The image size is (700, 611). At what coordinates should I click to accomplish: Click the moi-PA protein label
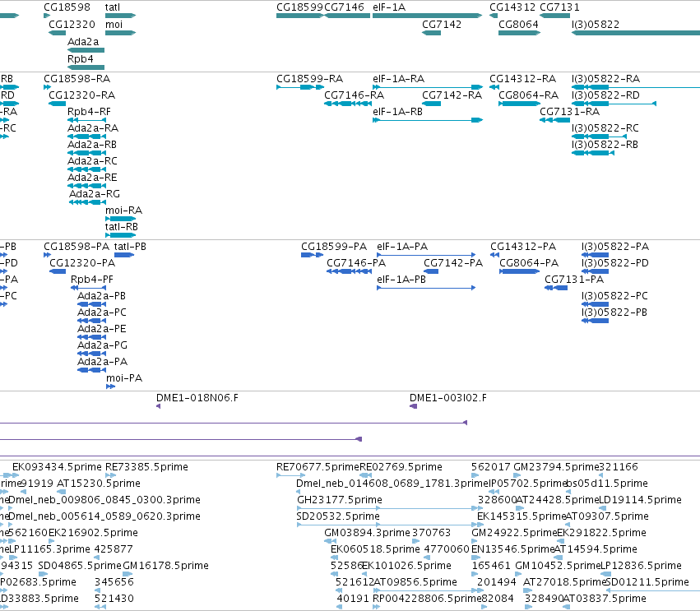pos(124,378)
